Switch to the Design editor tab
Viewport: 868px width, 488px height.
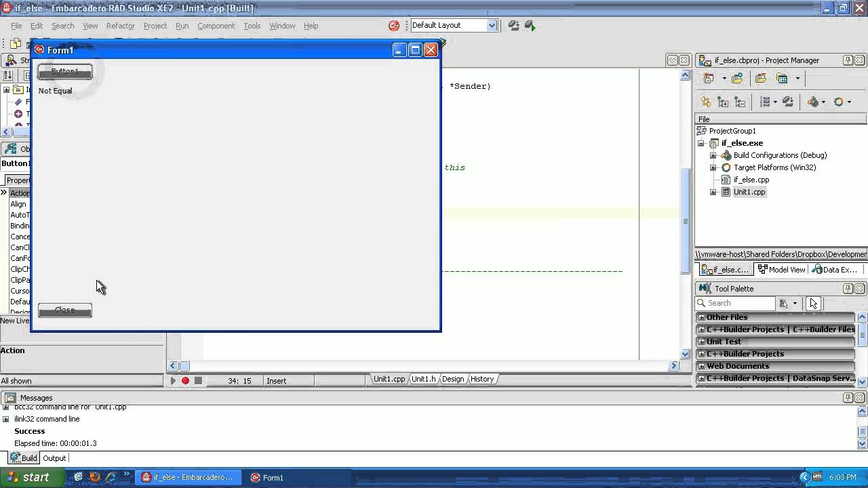click(453, 379)
